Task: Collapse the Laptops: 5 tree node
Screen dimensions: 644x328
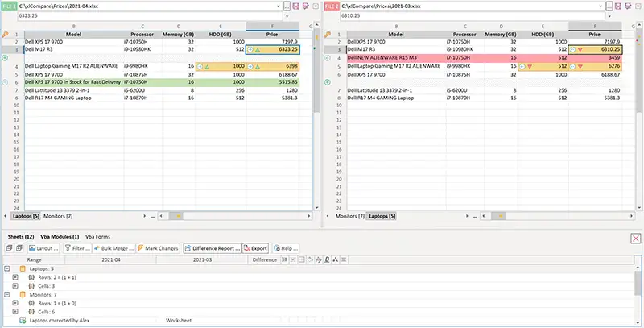Action: 6,268
